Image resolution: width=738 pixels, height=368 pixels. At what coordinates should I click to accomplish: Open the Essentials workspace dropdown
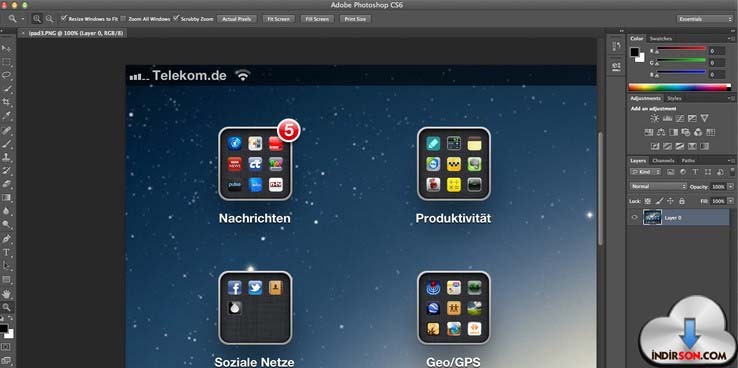[705, 19]
